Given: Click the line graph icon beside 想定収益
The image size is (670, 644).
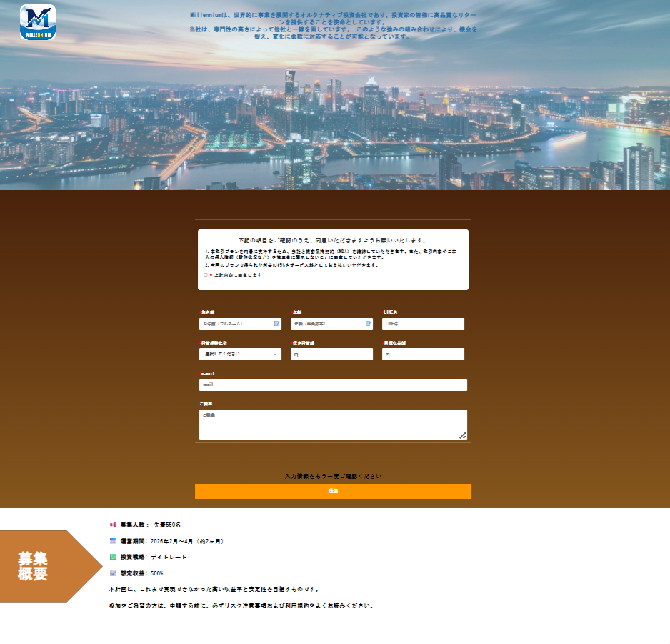Looking at the screenshot, I should 113,573.
